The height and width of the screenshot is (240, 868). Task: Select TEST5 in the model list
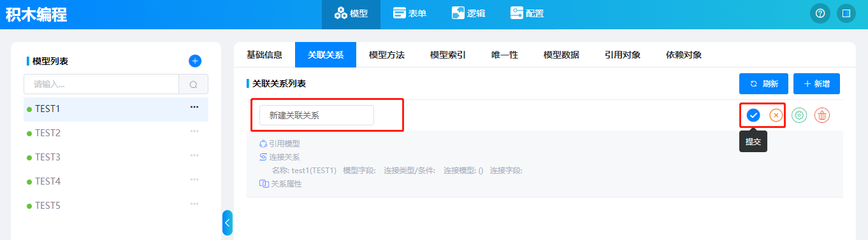(116, 206)
